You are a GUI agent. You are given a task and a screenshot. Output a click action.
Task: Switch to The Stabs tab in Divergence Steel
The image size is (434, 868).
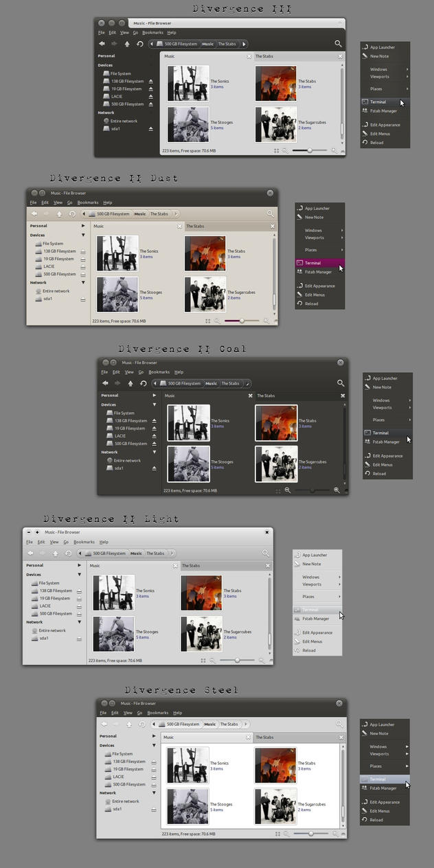[x=265, y=738]
